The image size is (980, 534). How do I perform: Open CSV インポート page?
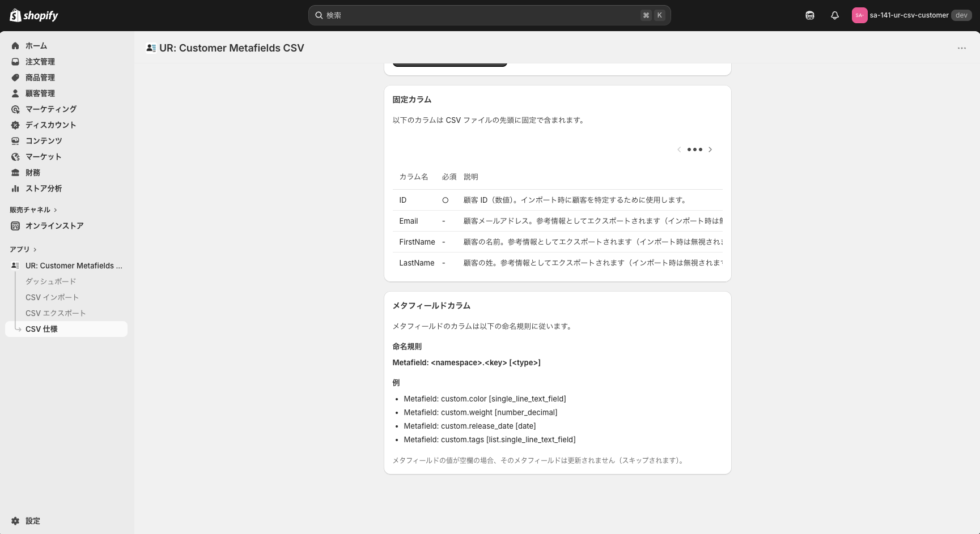[52, 297]
